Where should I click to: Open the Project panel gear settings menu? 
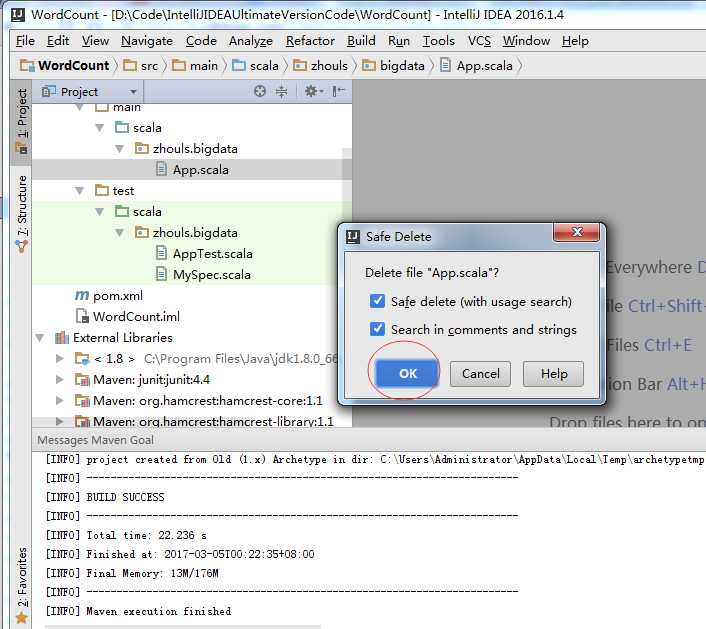coord(313,91)
